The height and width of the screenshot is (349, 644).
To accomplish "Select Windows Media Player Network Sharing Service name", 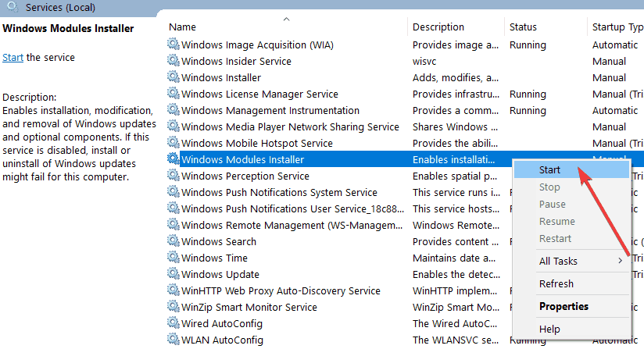I will click(290, 126).
